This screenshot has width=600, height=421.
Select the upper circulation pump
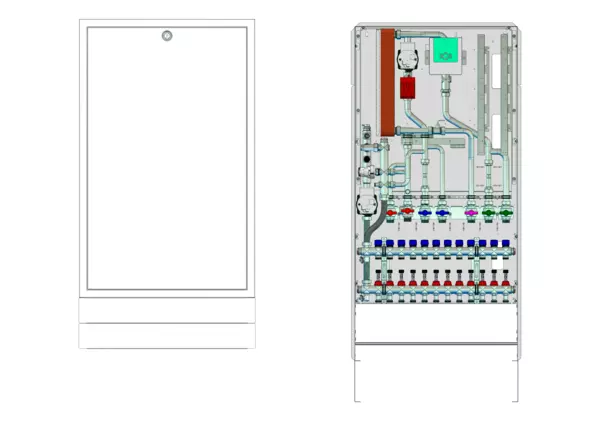point(408,58)
